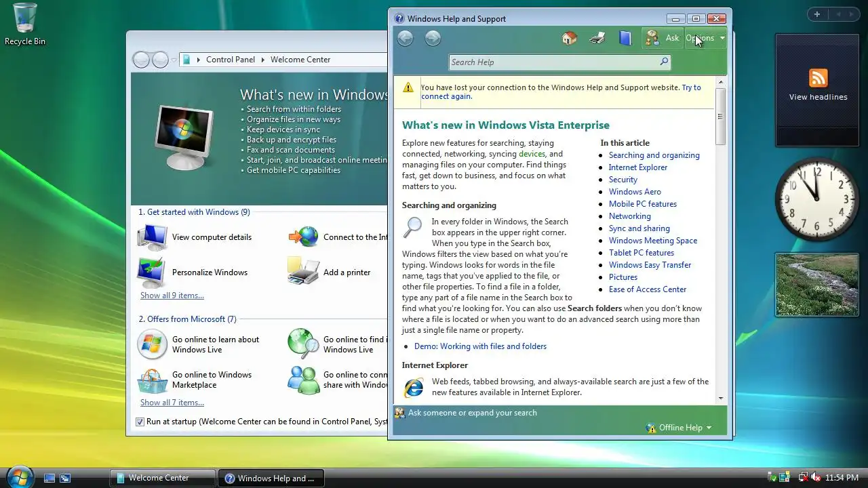This screenshot has width=868, height=488.
Task: Open the Windows Start orb
Action: (x=20, y=476)
